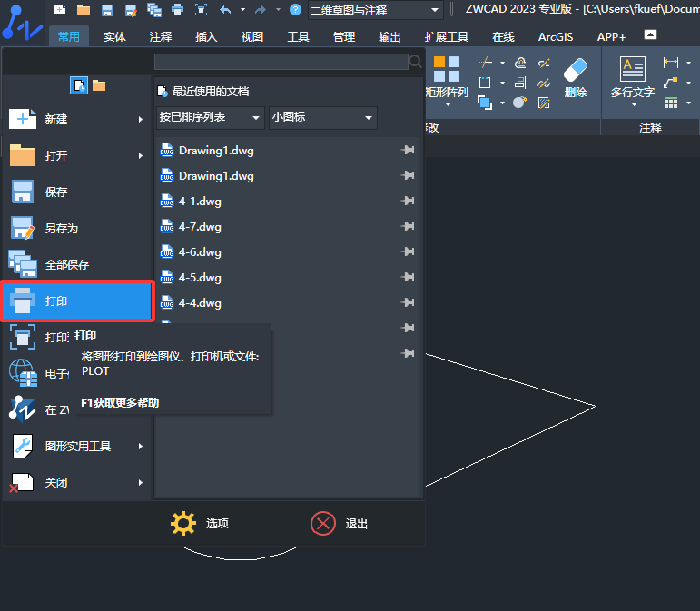Viewport: 700px width, 611px height.
Task: Click the Save All icon in quick access toolbar
Action: click(x=154, y=10)
